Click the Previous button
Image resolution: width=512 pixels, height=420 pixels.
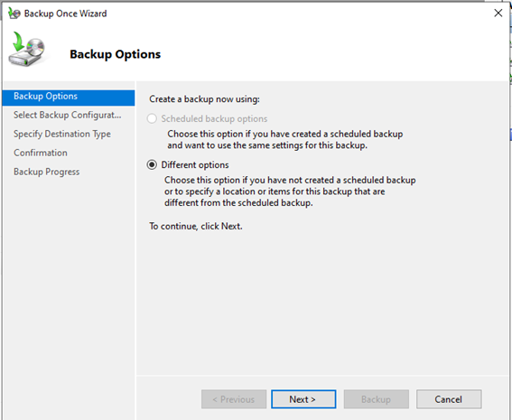coord(234,399)
